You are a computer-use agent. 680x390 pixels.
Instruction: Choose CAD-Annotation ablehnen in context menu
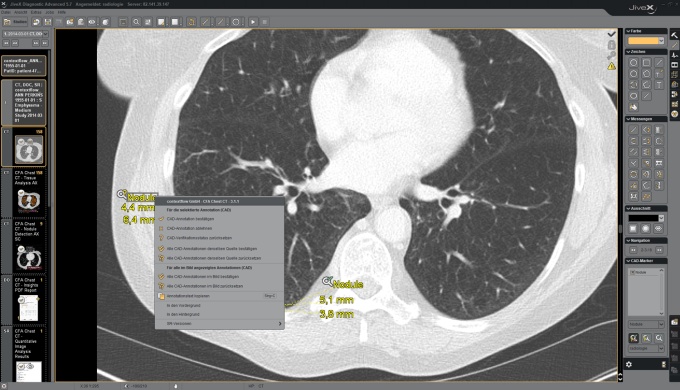click(219, 229)
